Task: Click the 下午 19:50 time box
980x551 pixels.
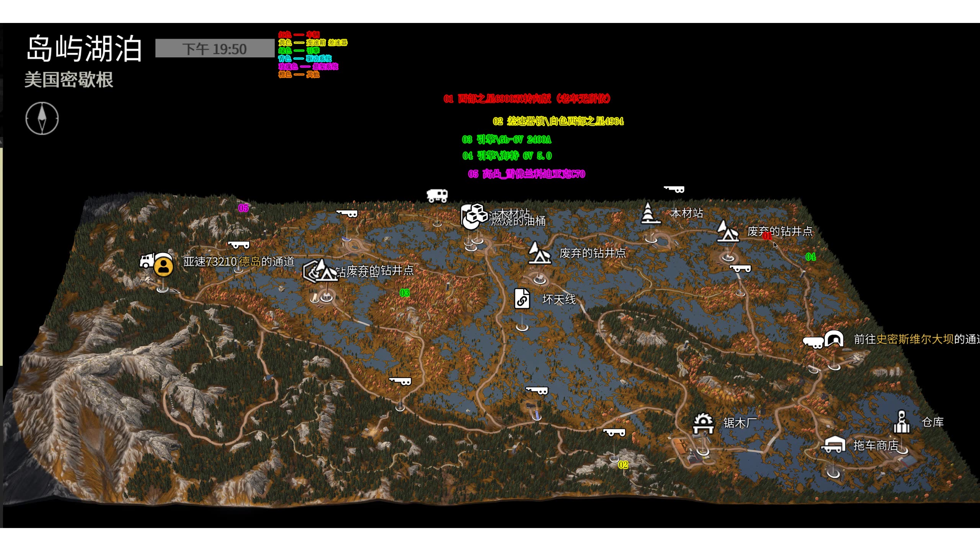Action: click(215, 49)
